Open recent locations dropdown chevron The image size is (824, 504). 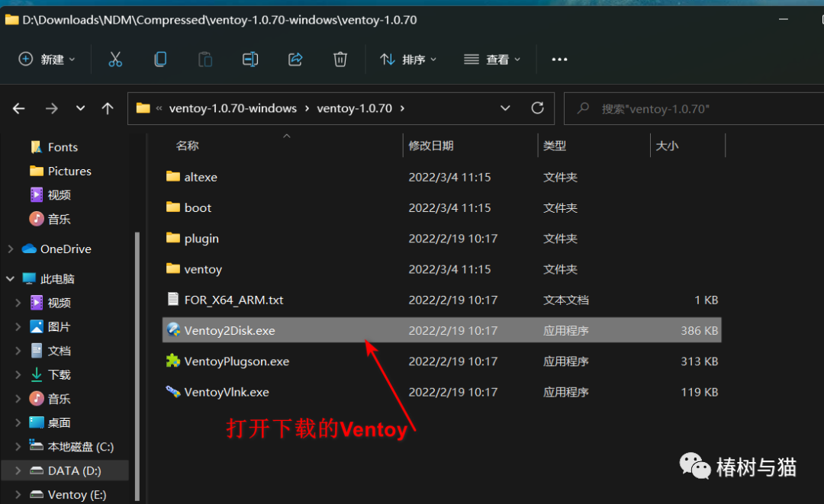point(80,109)
